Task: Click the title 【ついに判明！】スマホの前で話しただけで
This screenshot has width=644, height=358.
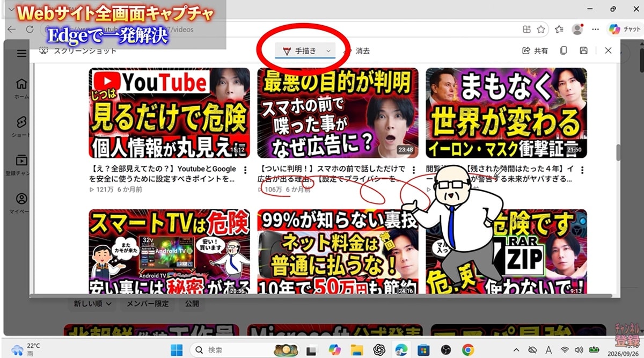Action: coord(332,174)
